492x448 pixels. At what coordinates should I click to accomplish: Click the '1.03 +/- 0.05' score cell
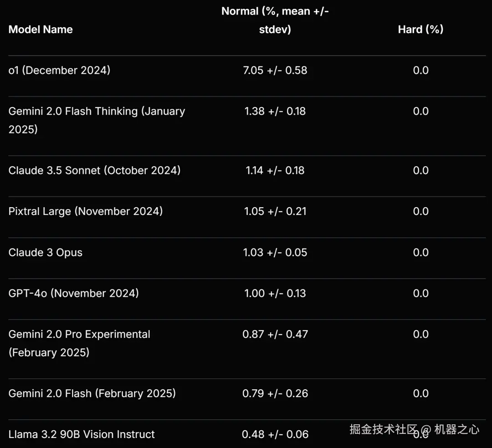[275, 252]
